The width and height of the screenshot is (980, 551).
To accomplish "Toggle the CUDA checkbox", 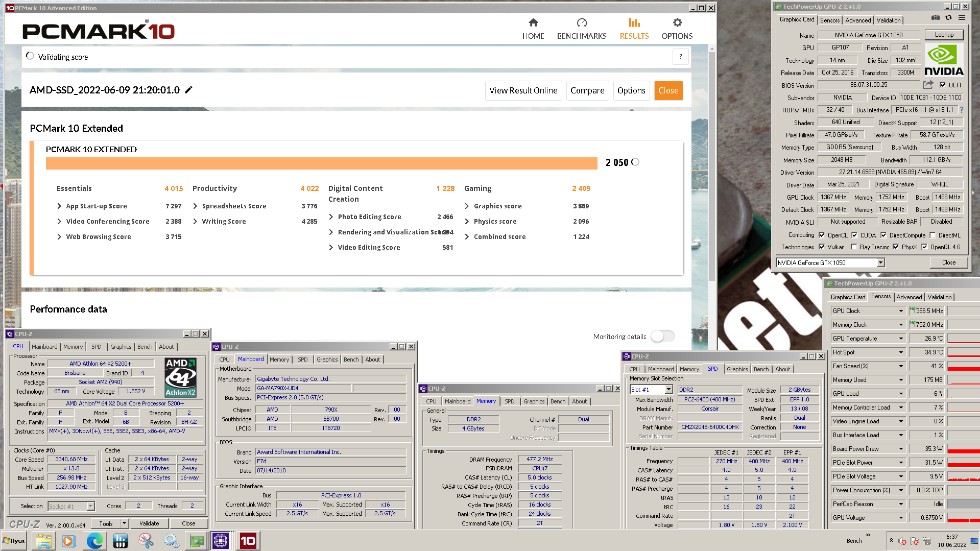I will [854, 235].
